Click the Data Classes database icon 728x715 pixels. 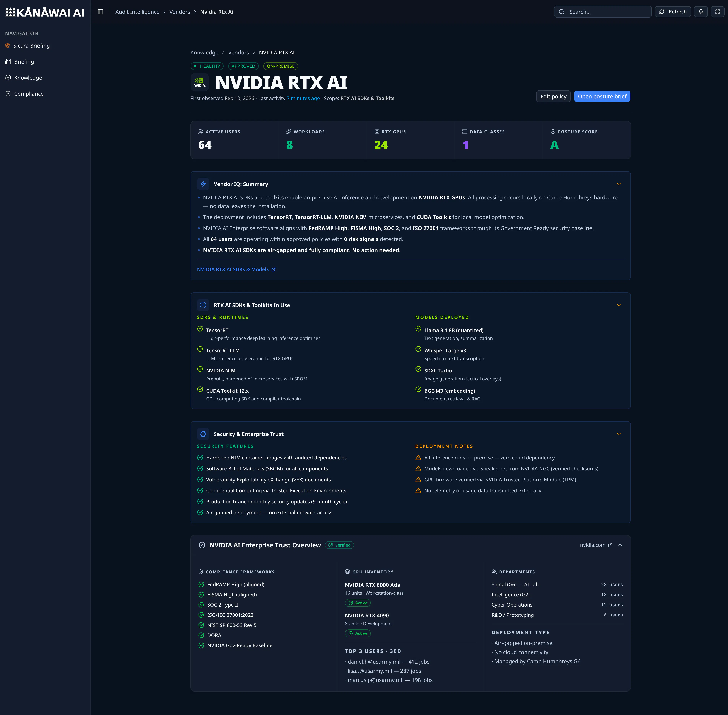(x=465, y=131)
